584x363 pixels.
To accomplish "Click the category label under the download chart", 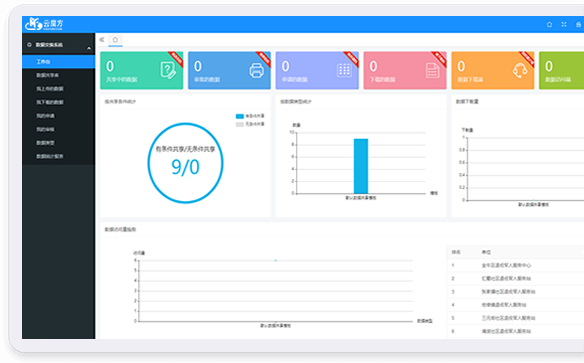I will point(533,204).
